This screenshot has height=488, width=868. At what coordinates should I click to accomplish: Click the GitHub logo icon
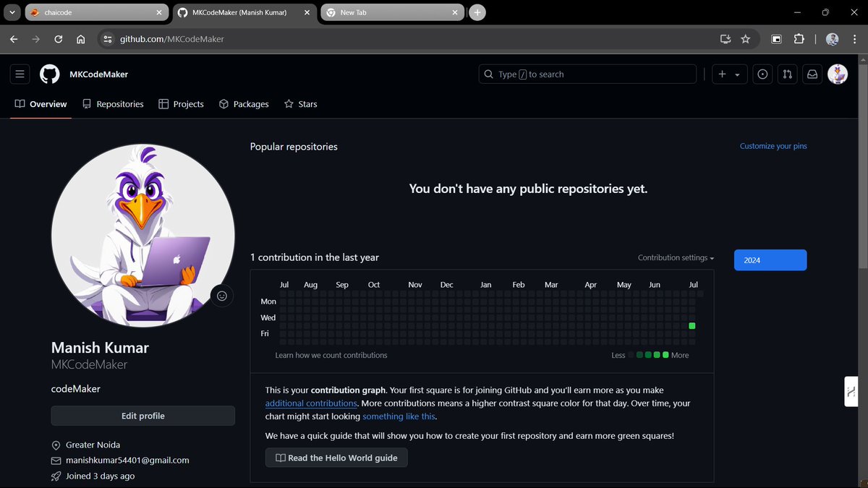click(49, 74)
